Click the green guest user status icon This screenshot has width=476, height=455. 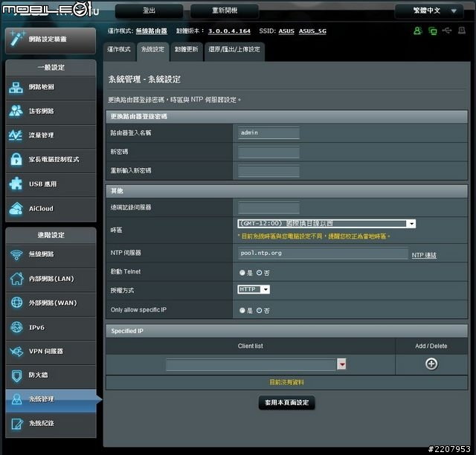(418, 31)
